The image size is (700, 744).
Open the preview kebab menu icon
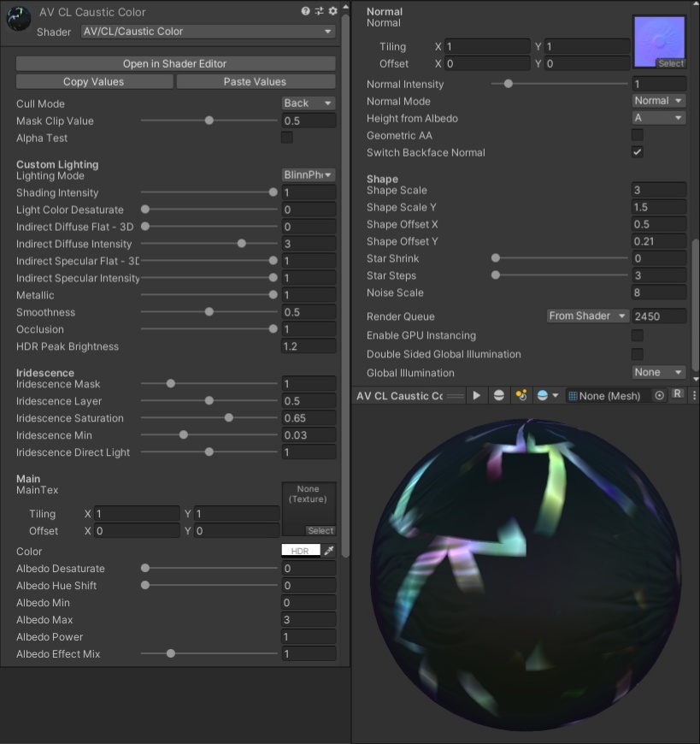tap(694, 395)
